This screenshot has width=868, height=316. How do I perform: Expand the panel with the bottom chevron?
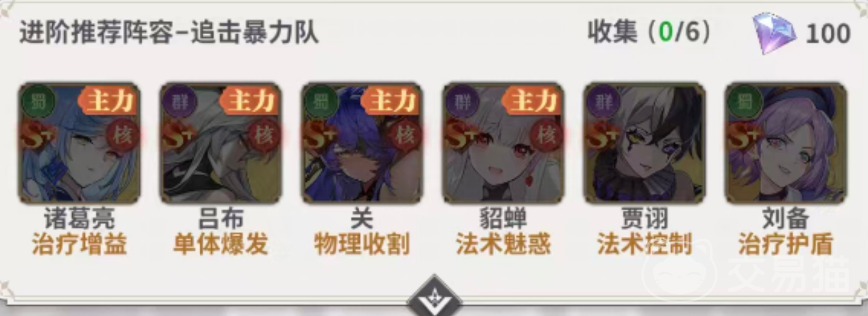[434, 298]
